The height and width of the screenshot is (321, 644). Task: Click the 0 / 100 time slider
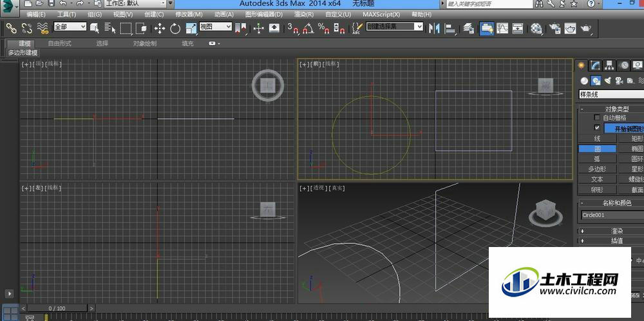coord(57,308)
